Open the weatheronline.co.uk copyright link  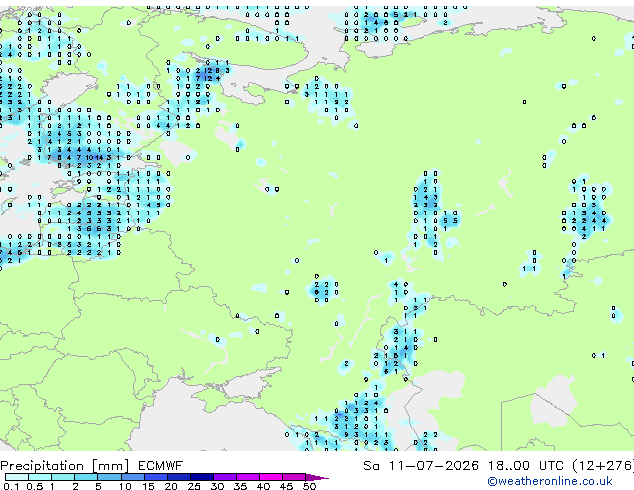(550, 481)
